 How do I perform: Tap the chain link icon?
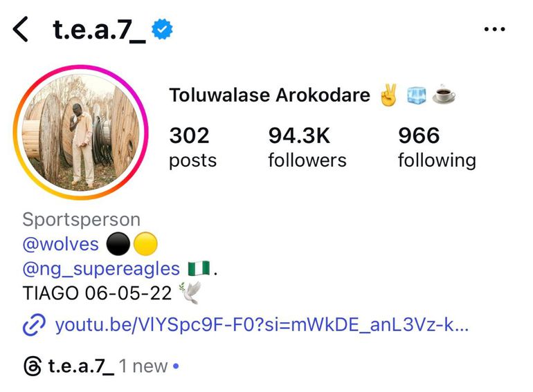click(34, 325)
